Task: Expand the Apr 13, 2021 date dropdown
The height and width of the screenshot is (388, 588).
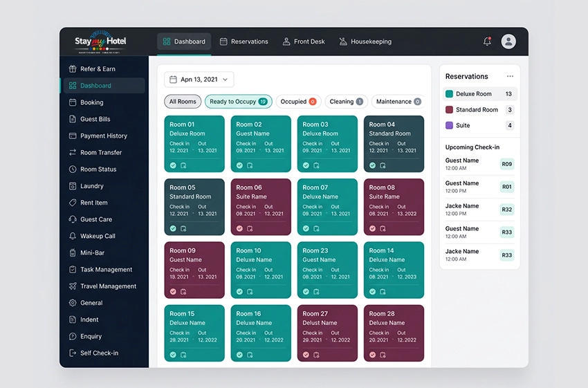Action: pyautogui.click(x=199, y=80)
